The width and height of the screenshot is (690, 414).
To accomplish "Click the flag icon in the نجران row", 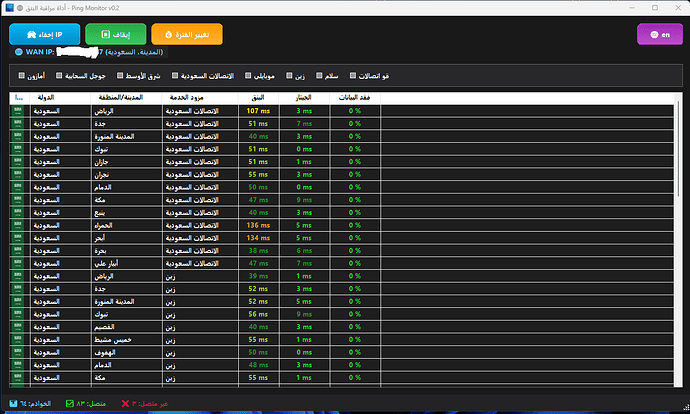I will (x=19, y=173).
